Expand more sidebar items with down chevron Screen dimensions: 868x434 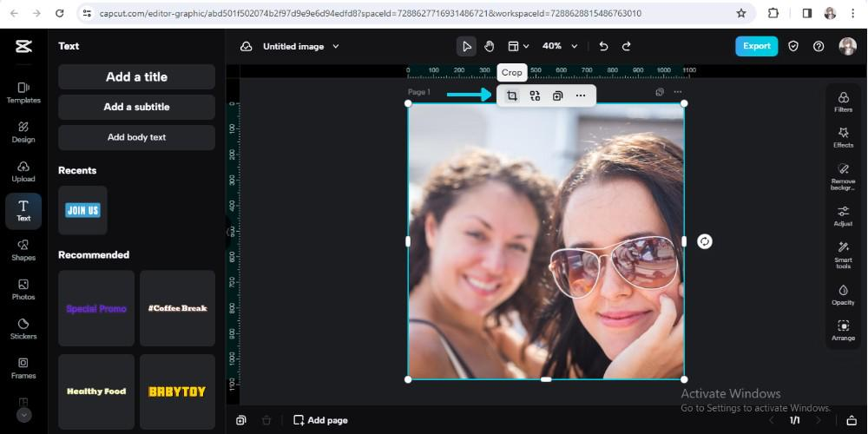pos(23,414)
